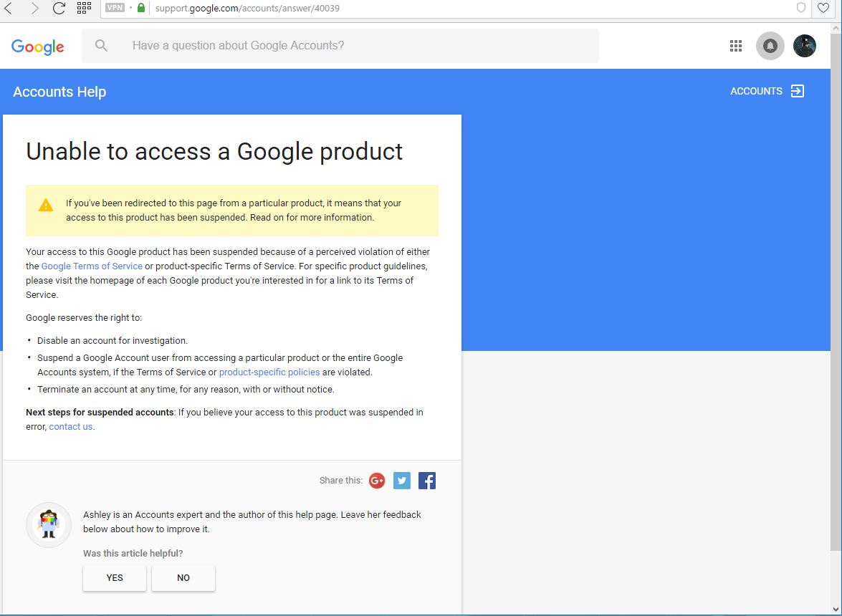The width and height of the screenshot is (842, 616).
Task: Open product-specific policies link
Action: pyautogui.click(x=269, y=372)
